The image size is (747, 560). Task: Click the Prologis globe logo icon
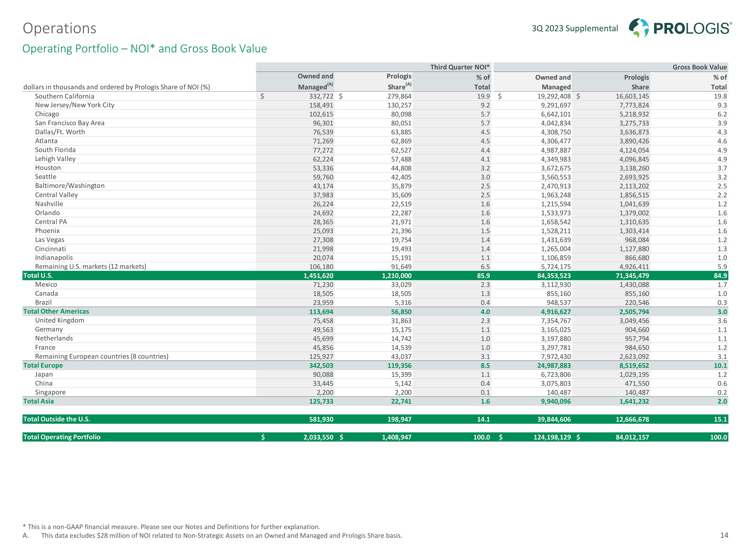point(639,28)
